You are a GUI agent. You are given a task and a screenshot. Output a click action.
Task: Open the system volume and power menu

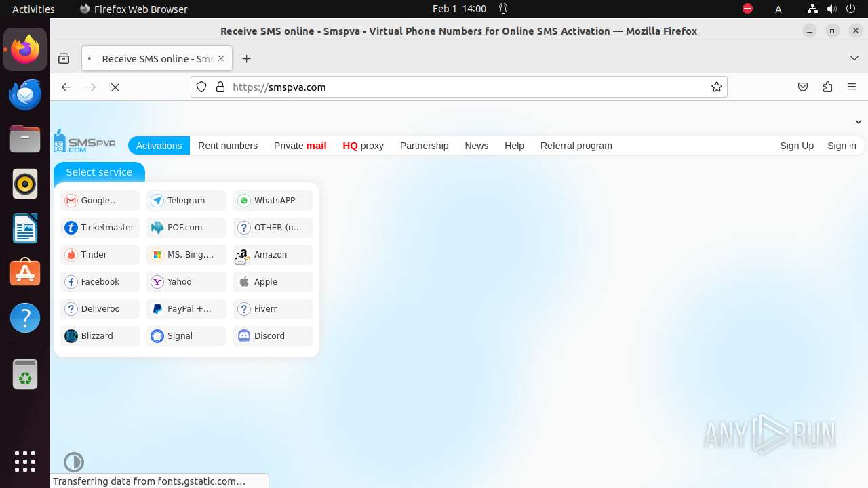(832, 9)
